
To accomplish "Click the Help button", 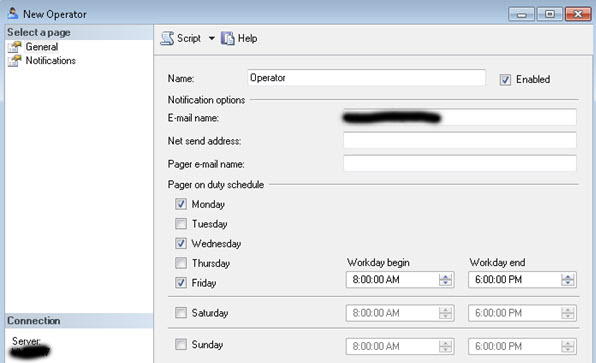I will tap(239, 38).
